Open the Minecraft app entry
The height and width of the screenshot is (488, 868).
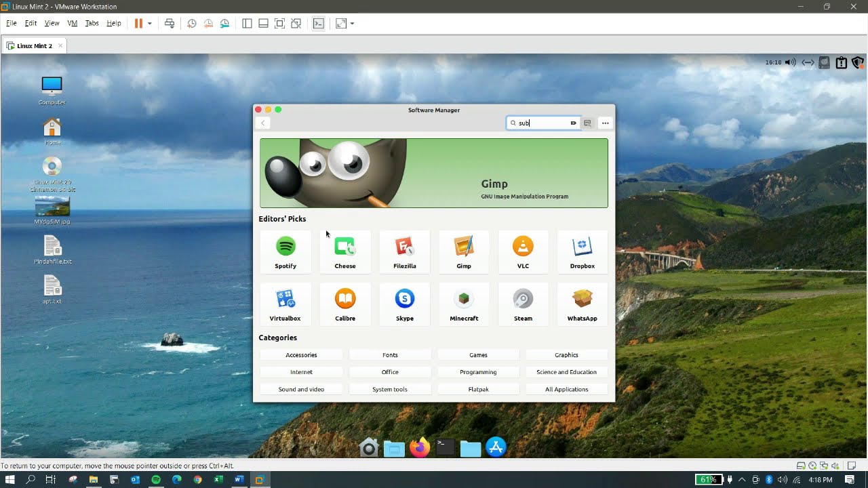point(464,304)
